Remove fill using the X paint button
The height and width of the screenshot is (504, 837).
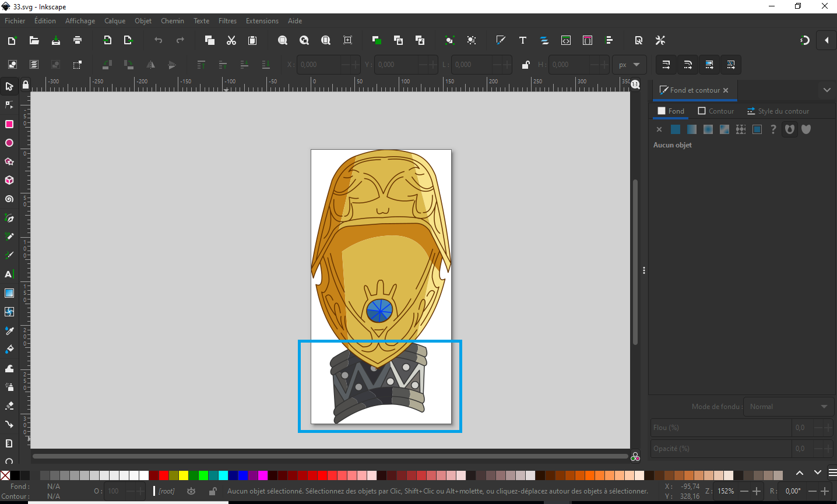(x=659, y=129)
